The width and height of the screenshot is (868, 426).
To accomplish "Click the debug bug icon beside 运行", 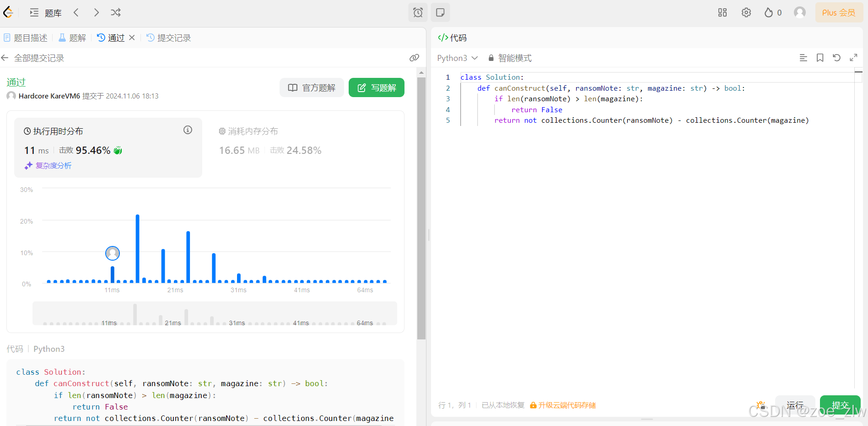I will click(x=760, y=405).
